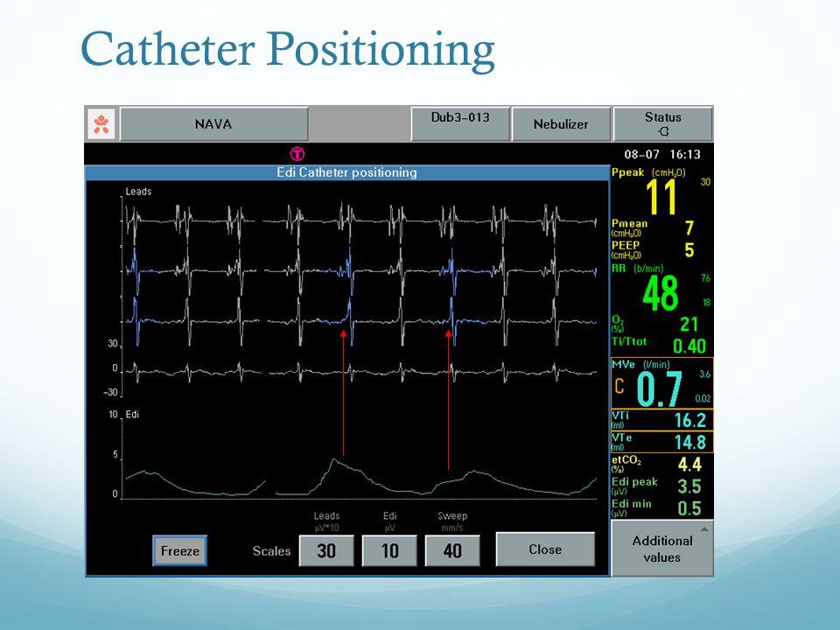Open the Status panel
This screenshot has height=630, width=840.
pyautogui.click(x=662, y=124)
